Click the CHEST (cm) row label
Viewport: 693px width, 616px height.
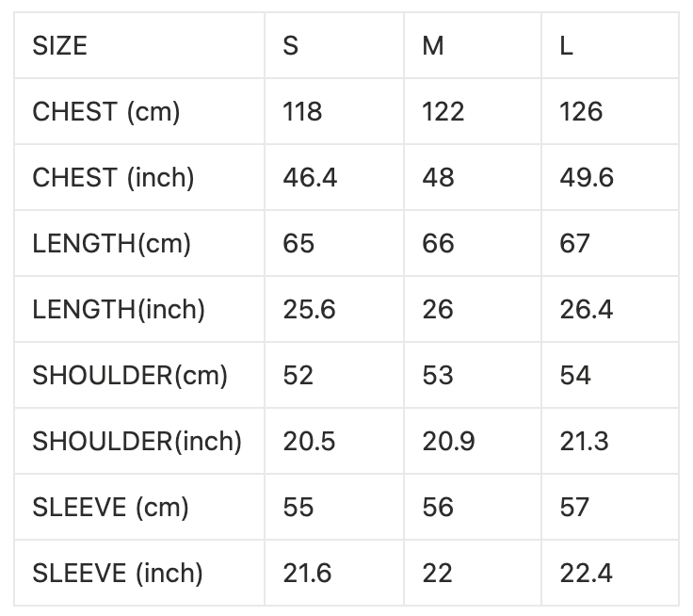coord(106,111)
